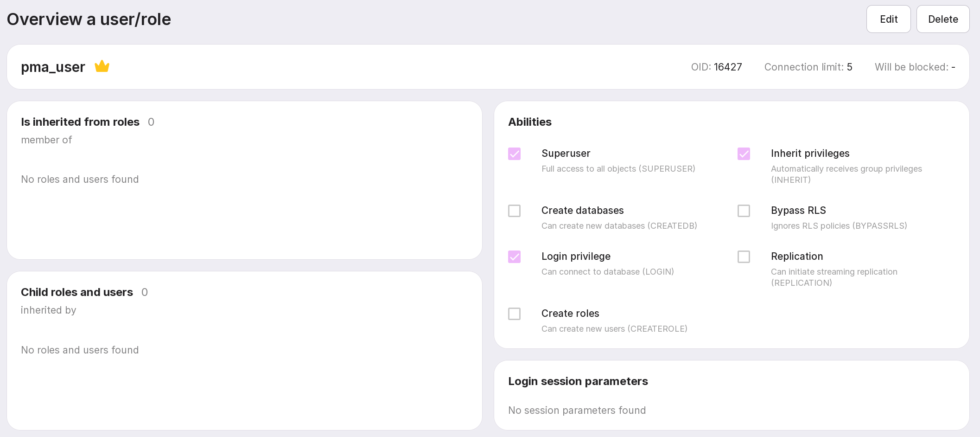Click the Connection limit value

(849, 67)
